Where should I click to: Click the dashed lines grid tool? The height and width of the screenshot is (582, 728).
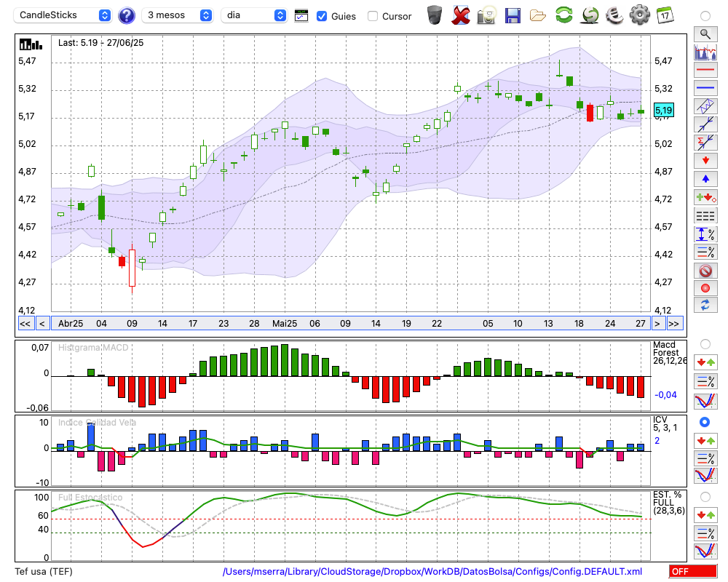(x=705, y=215)
